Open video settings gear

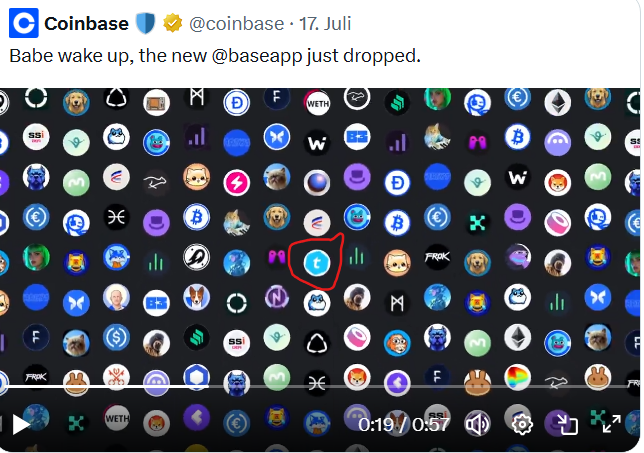[x=522, y=425]
